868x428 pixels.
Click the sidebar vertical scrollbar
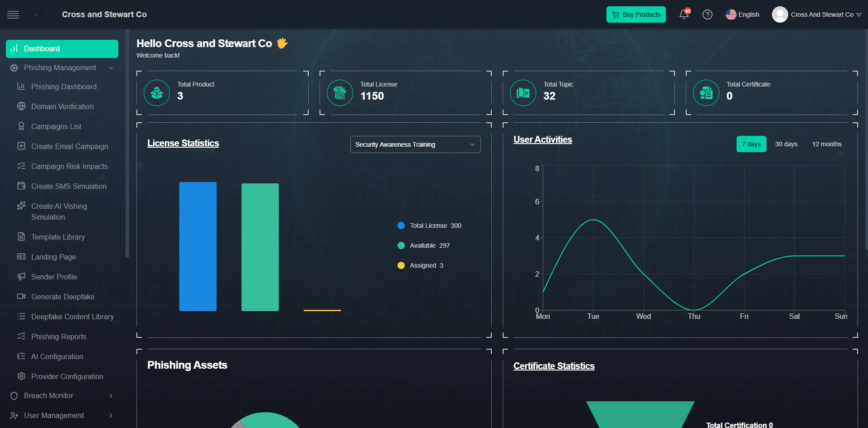click(127, 144)
